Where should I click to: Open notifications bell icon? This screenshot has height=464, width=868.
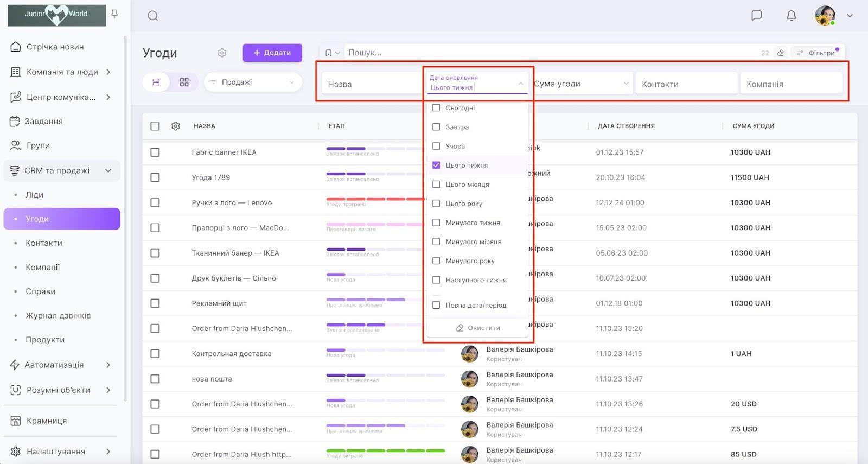(791, 16)
